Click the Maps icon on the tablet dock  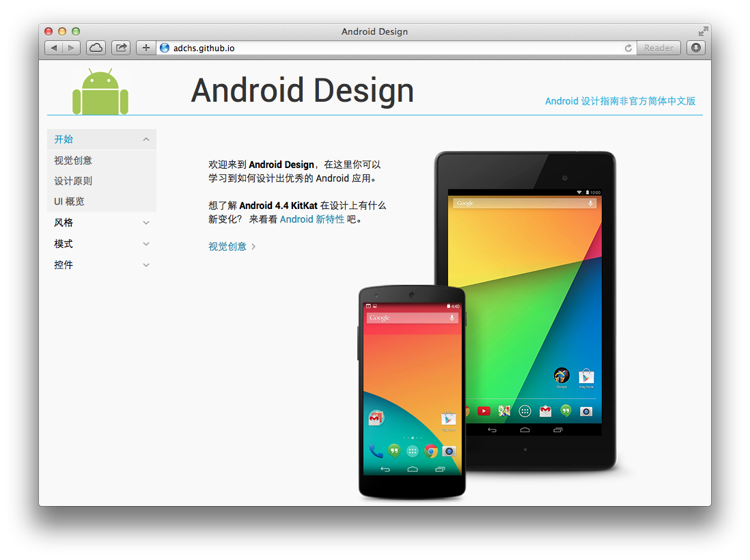[x=504, y=411]
